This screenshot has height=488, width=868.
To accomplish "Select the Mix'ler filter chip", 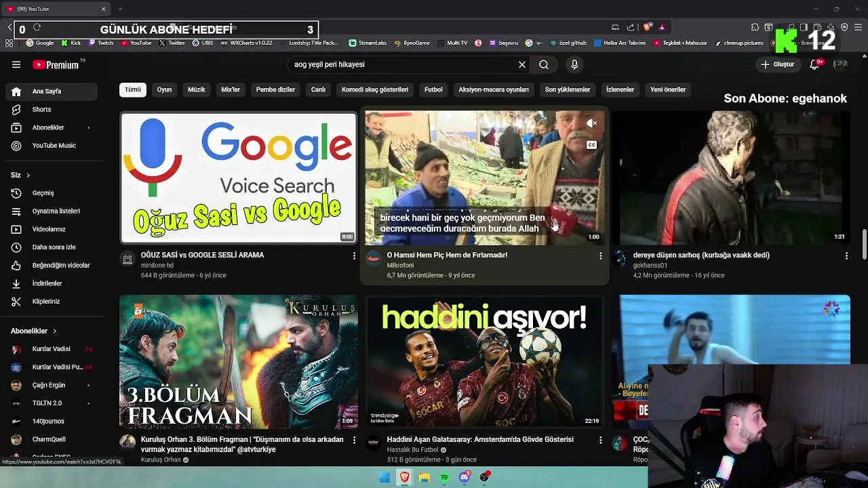I will point(231,89).
